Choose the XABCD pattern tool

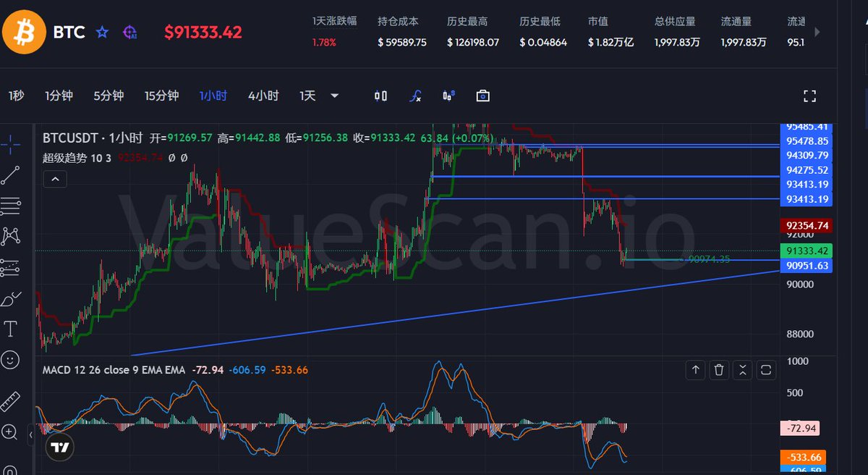(11, 236)
